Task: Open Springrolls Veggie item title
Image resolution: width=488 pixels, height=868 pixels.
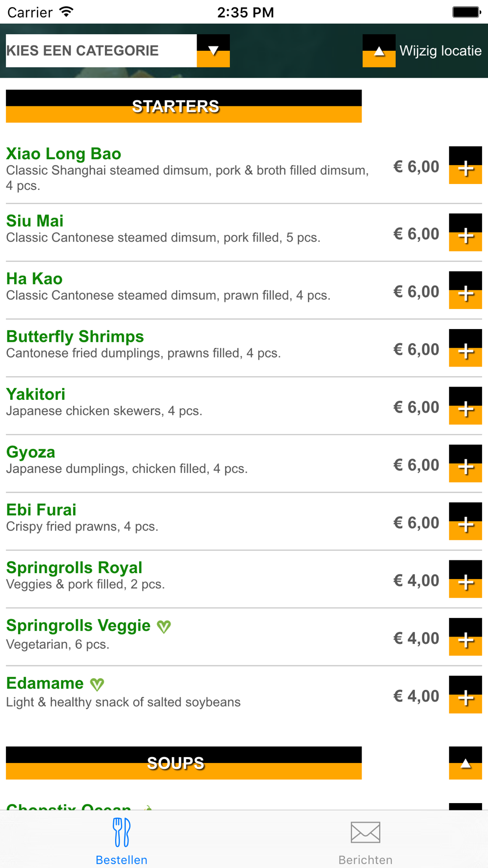Action: (79, 625)
